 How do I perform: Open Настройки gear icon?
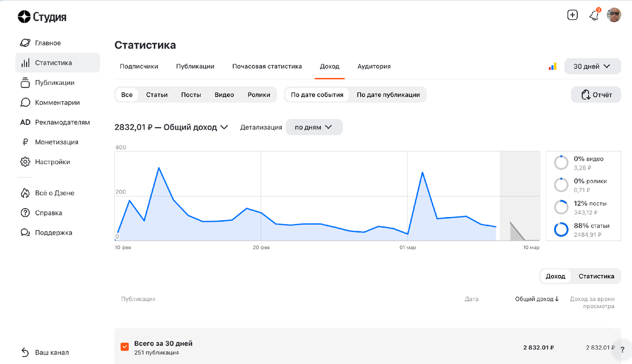point(25,162)
